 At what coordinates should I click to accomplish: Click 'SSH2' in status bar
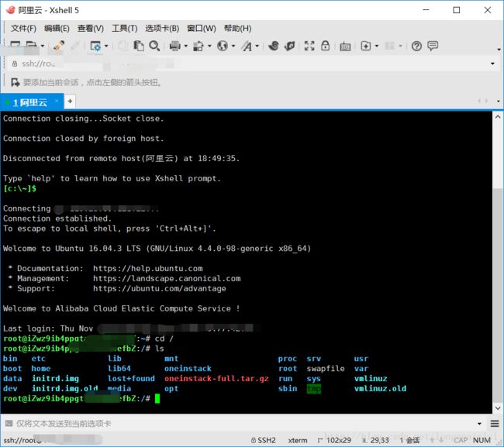pyautogui.click(x=267, y=440)
